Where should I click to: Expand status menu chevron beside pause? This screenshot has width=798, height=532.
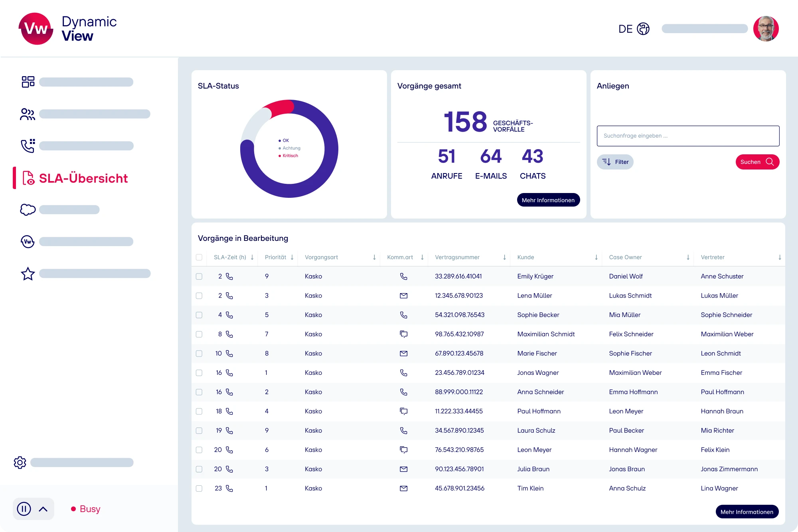tap(43, 509)
